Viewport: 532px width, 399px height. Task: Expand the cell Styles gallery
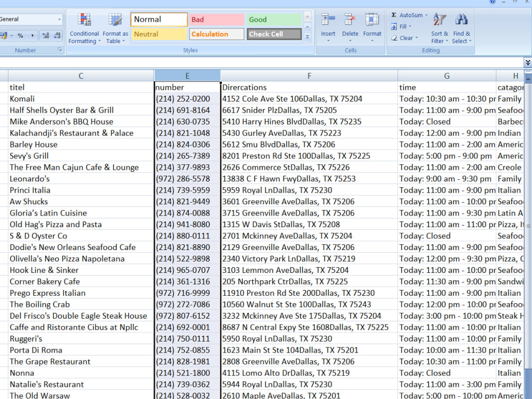point(307,37)
